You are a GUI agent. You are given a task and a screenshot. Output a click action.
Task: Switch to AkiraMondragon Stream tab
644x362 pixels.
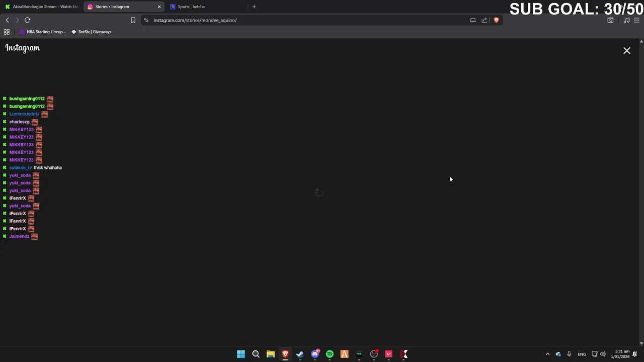[x=41, y=7]
